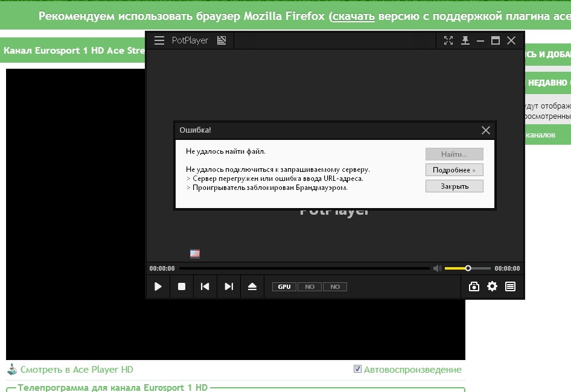Pin PotPlayer window on top
Viewport: 571px width, 392px height.
tap(465, 40)
